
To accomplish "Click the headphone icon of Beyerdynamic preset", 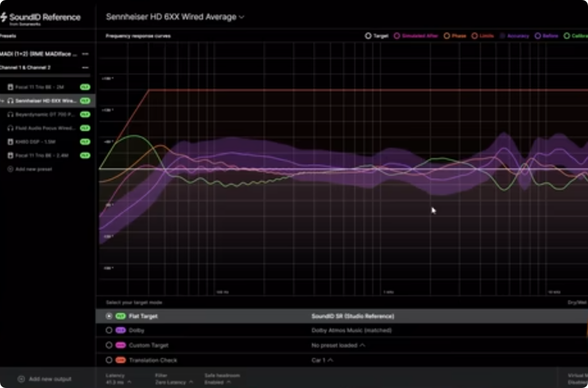I will coord(10,114).
